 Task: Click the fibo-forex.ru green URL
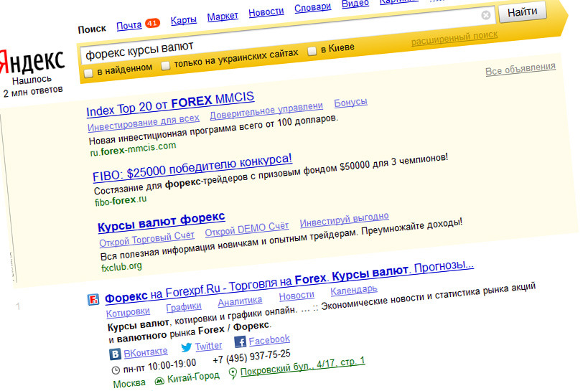pos(121,201)
